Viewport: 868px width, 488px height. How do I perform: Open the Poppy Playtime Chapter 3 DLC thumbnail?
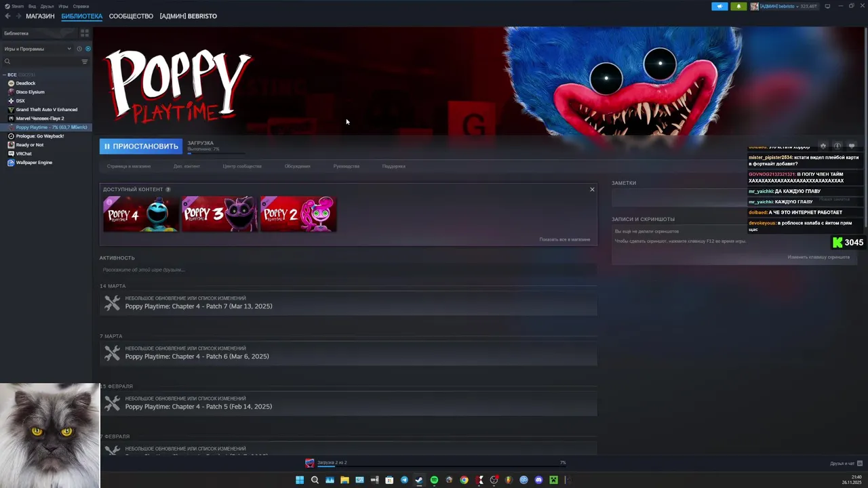pyautogui.click(x=220, y=214)
